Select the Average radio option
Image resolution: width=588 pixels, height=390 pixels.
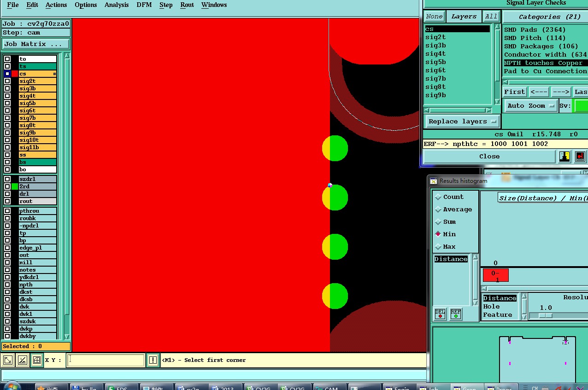pyautogui.click(x=438, y=210)
